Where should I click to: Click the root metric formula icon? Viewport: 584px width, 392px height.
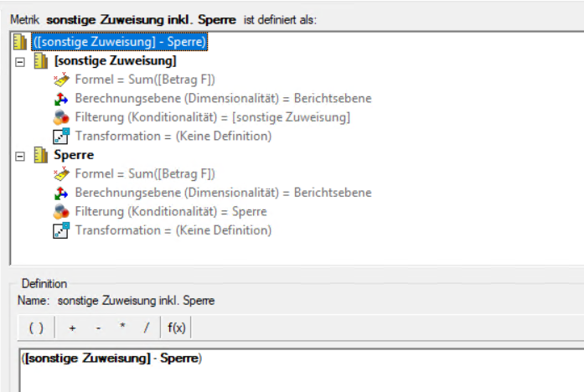click(21, 41)
